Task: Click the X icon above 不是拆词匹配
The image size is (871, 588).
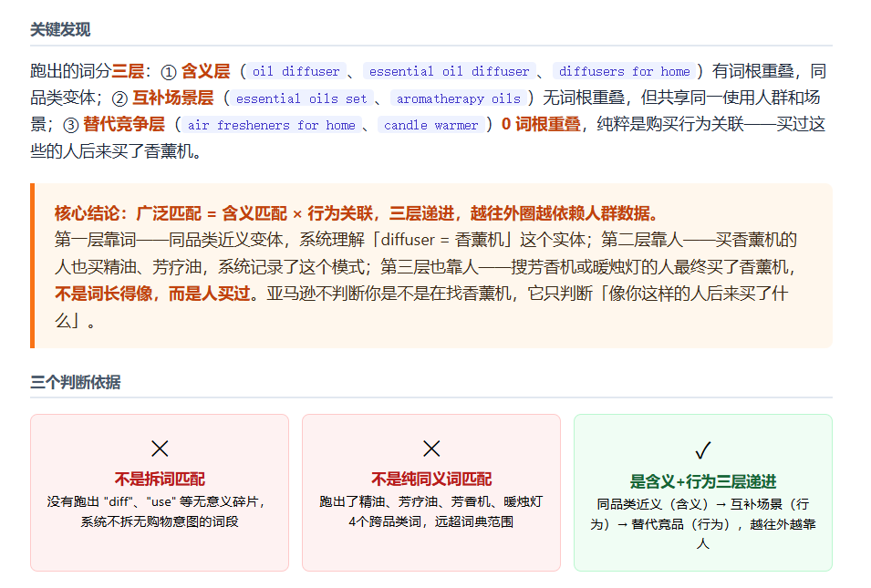Action: pyautogui.click(x=160, y=449)
